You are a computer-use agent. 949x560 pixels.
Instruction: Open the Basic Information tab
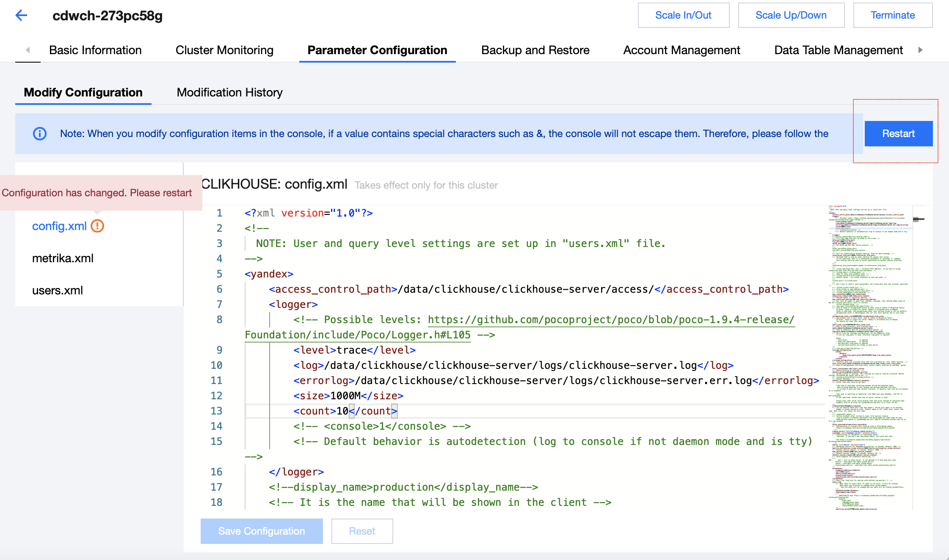(x=95, y=50)
